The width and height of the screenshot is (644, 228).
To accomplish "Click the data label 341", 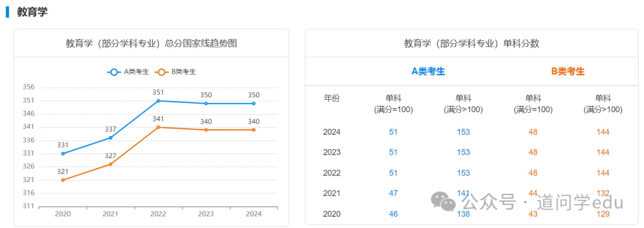I will pos(158,119).
